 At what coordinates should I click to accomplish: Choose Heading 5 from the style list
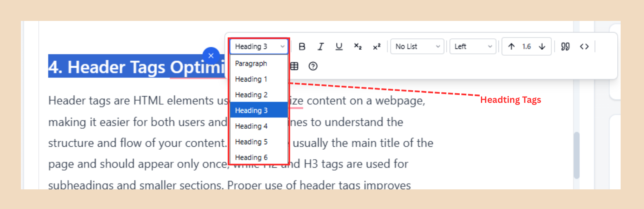pos(259,142)
